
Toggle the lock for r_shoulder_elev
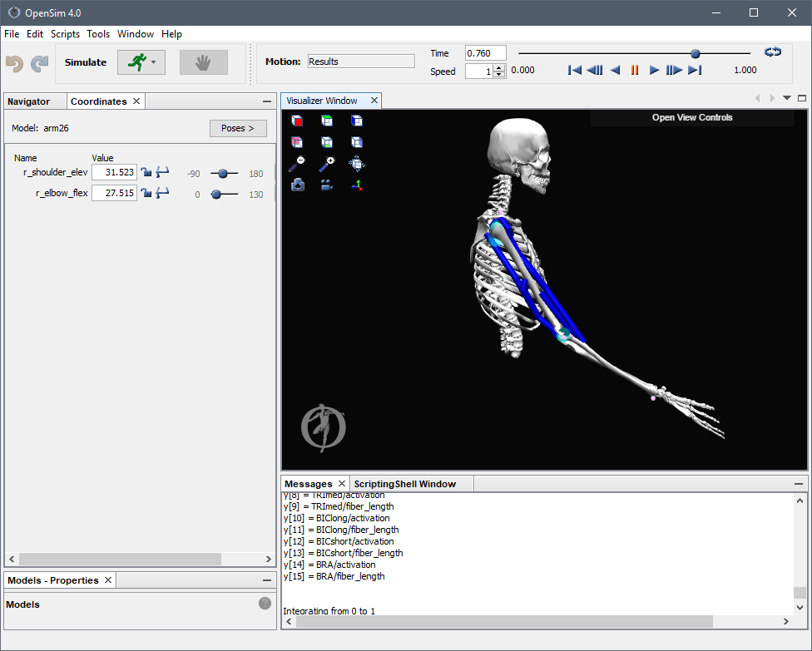tap(146, 172)
